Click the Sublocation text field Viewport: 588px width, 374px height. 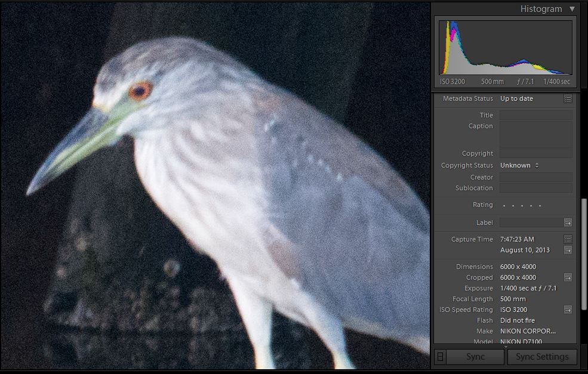[535, 188]
